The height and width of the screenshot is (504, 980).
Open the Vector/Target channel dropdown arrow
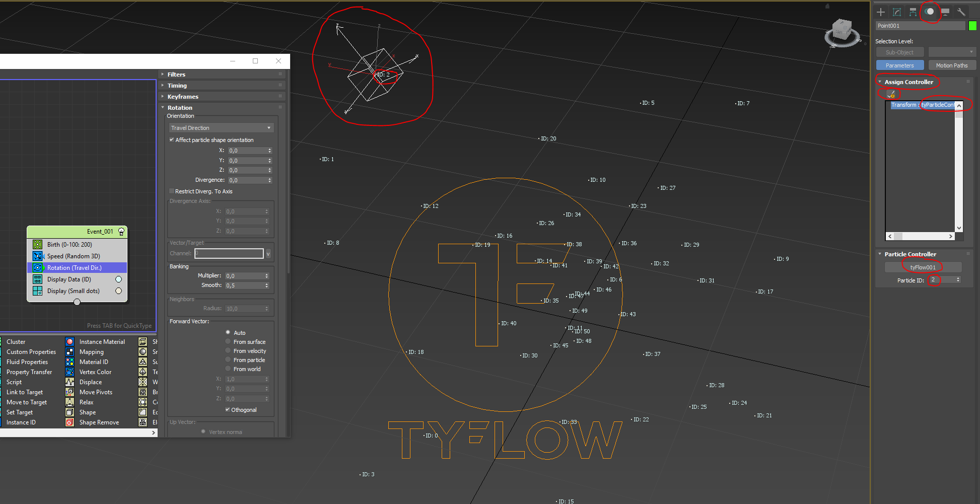pyautogui.click(x=268, y=254)
